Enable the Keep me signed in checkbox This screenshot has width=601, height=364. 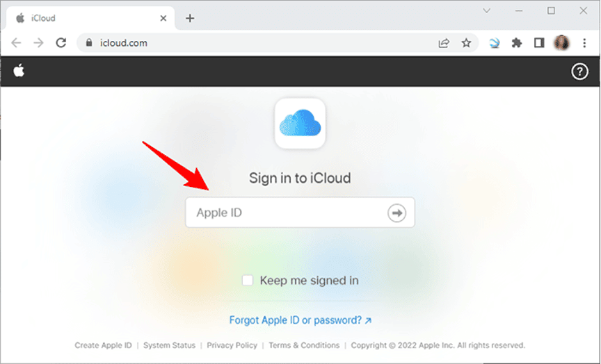coord(248,281)
